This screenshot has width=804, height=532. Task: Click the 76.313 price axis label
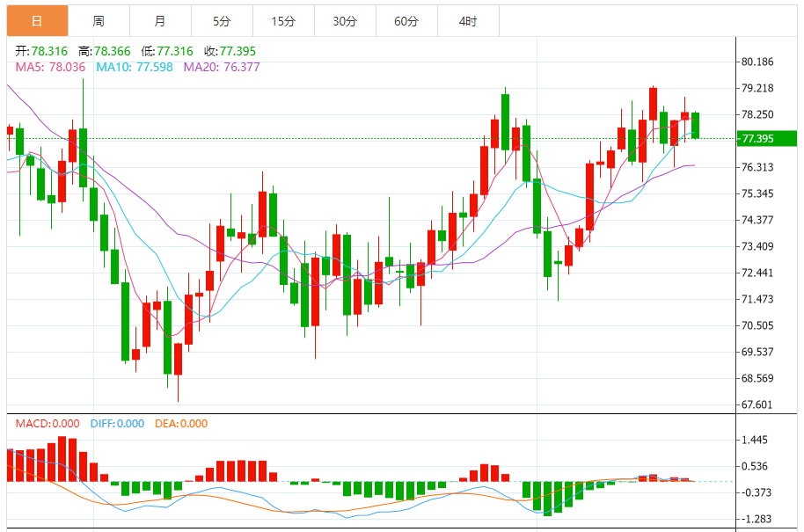[757, 168]
